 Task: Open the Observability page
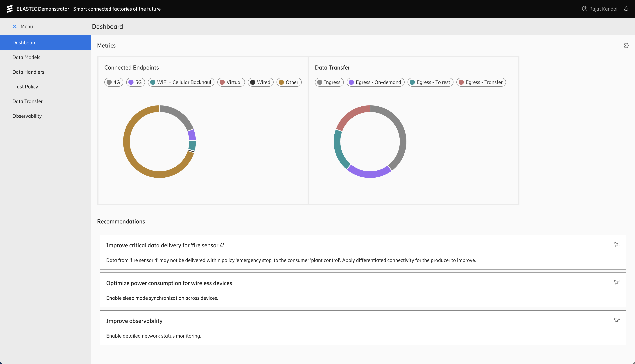[x=27, y=116]
